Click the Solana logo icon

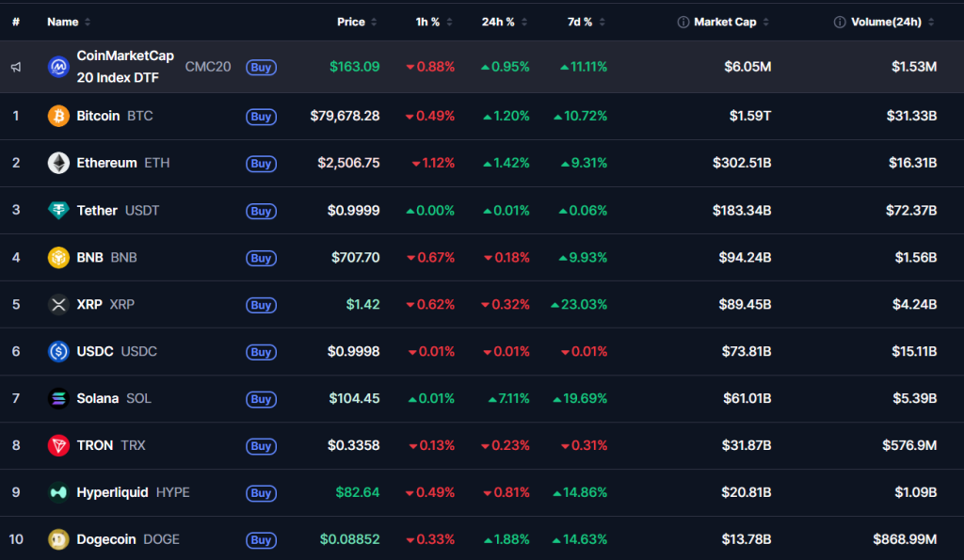coord(58,398)
